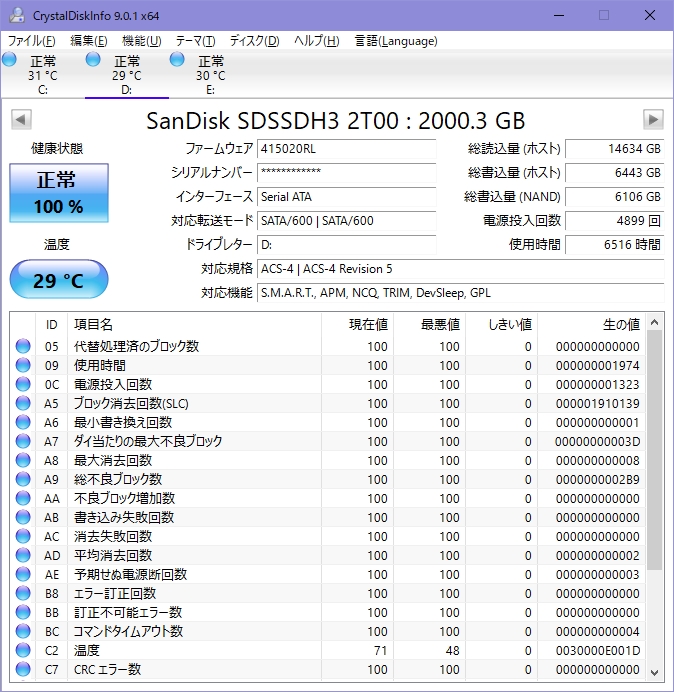Click status icon for row AC 消去失敗回数
674x692 pixels.
coord(23,536)
